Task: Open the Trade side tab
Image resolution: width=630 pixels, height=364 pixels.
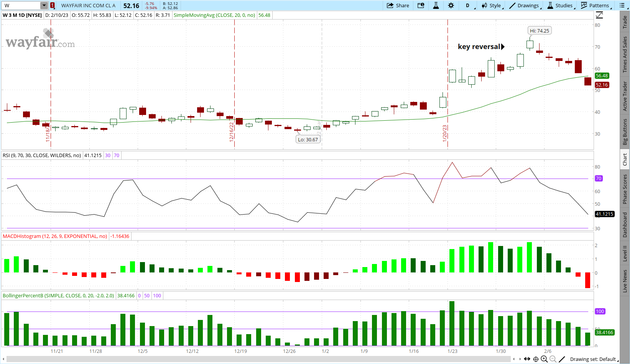Action: [625, 22]
